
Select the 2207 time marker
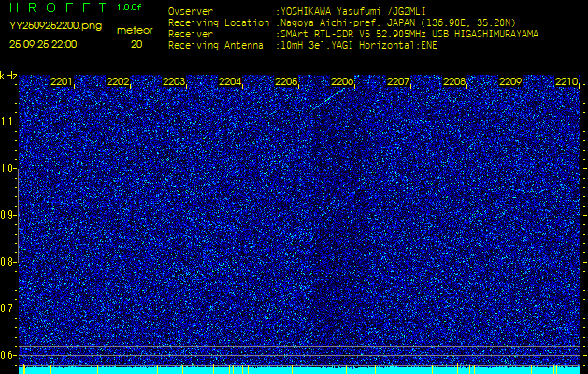[x=398, y=81]
